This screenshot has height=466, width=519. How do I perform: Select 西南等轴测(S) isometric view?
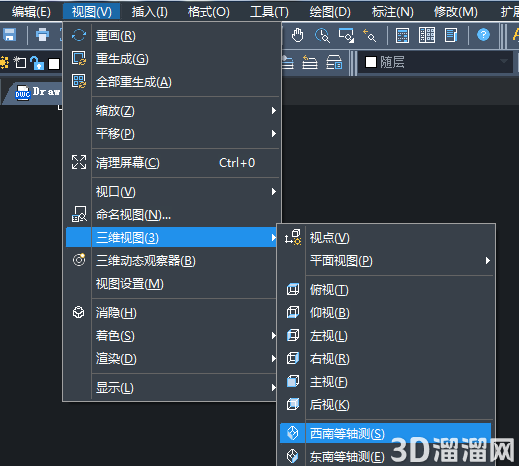(385, 433)
